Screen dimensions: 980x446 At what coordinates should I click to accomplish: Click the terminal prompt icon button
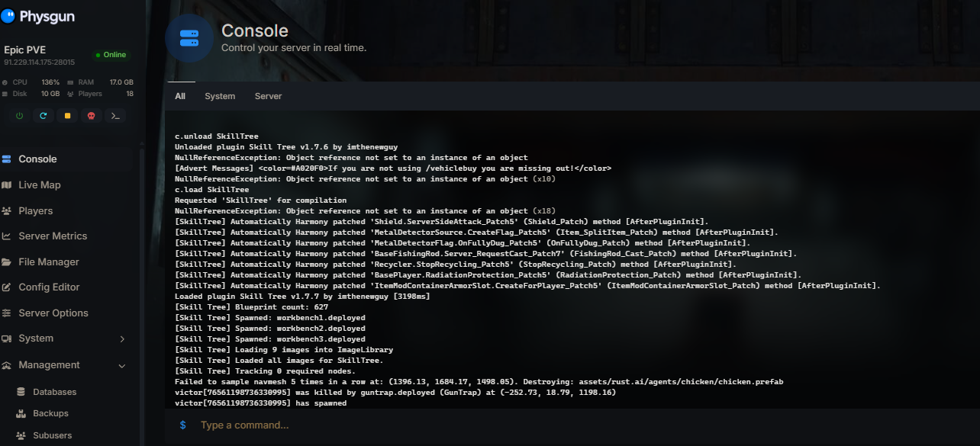click(115, 116)
